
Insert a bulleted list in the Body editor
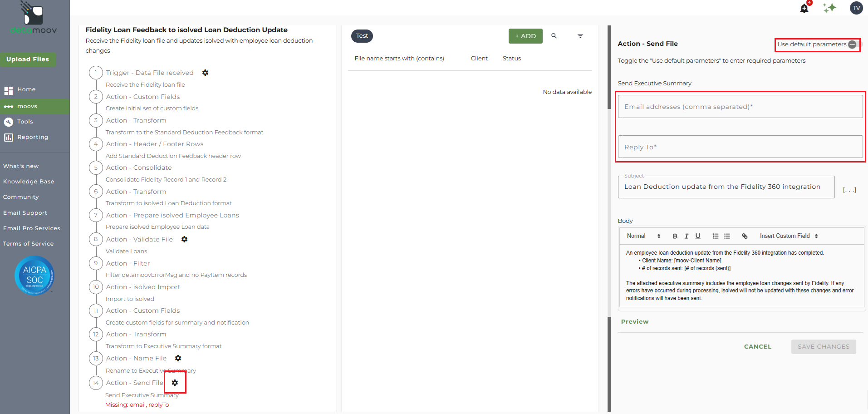pos(727,236)
